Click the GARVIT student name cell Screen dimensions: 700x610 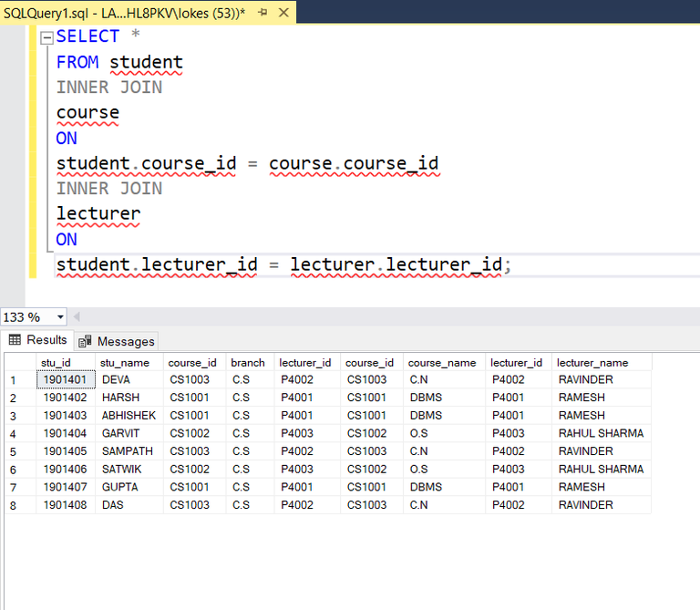(129, 433)
